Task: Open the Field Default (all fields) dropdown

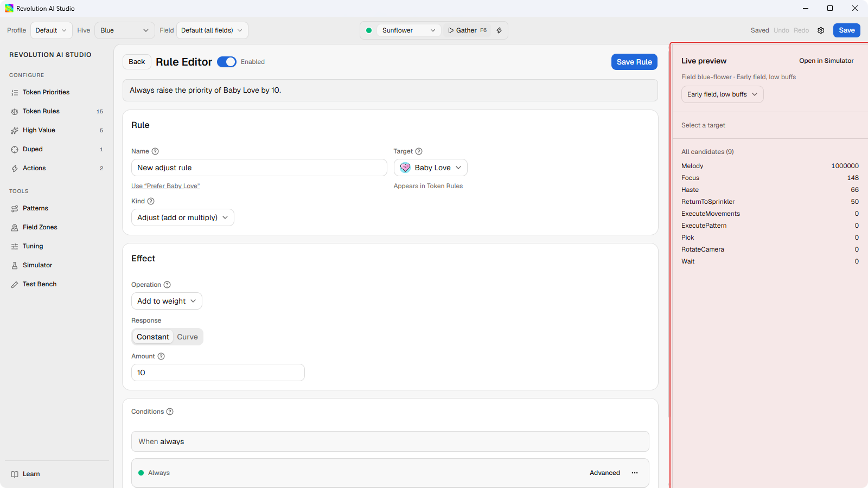Action: click(x=212, y=30)
